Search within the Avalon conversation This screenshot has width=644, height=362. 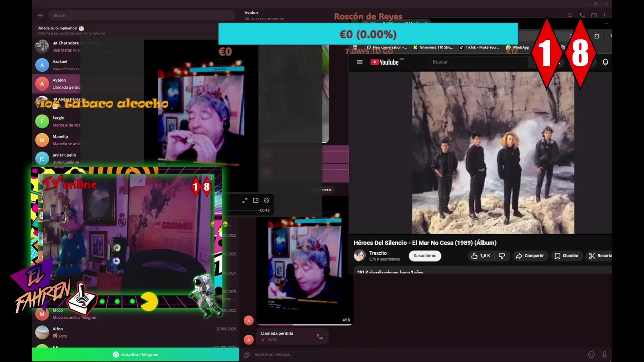570,16
